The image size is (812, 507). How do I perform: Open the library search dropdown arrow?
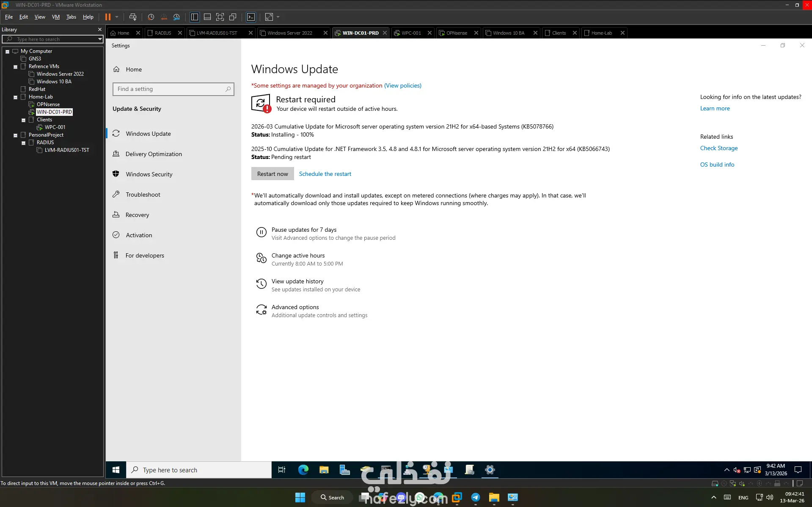click(100, 39)
